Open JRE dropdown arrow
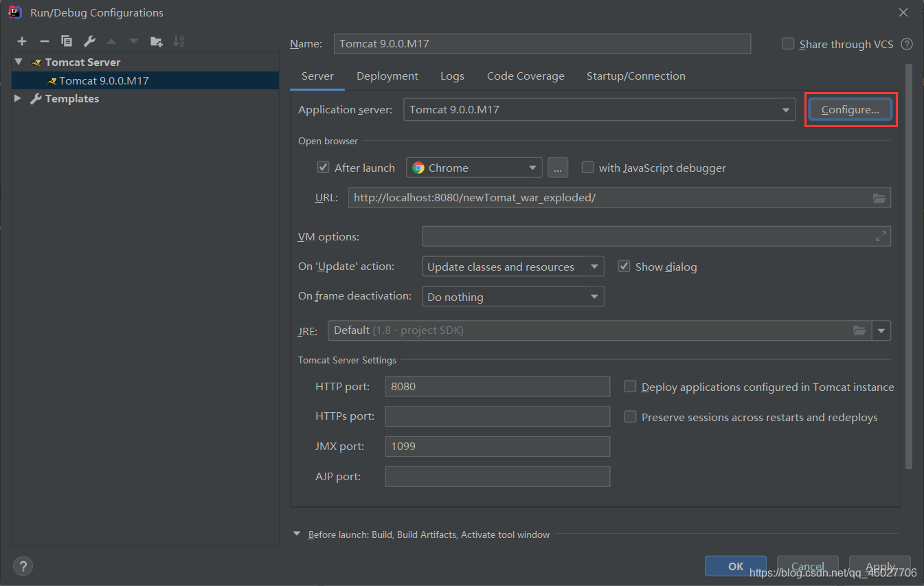 [881, 330]
